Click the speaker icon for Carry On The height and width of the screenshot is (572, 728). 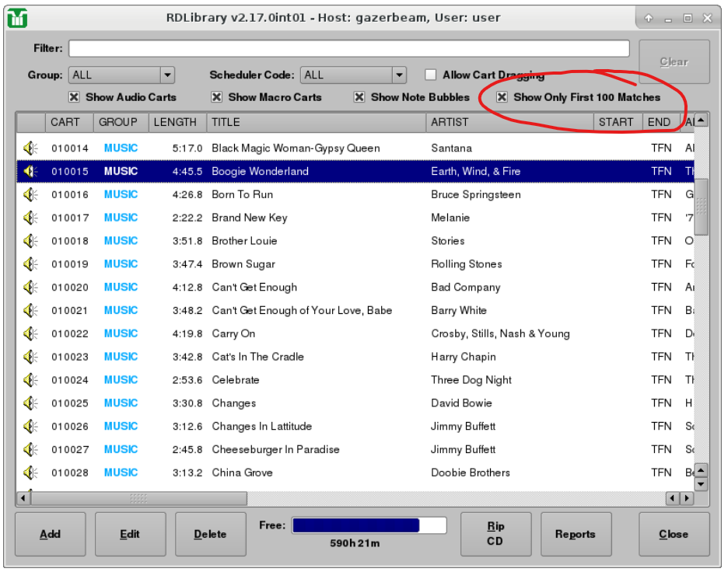coord(30,333)
